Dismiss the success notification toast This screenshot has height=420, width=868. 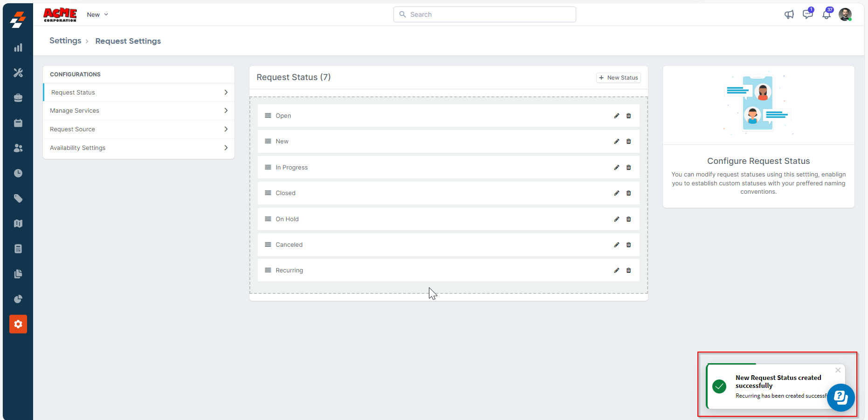(838, 371)
